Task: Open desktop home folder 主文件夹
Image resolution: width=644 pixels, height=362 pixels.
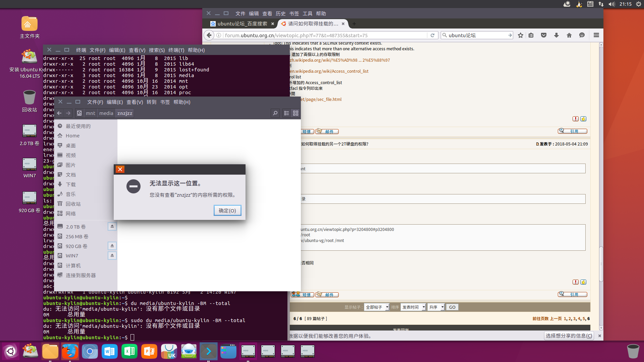Action: (30, 27)
